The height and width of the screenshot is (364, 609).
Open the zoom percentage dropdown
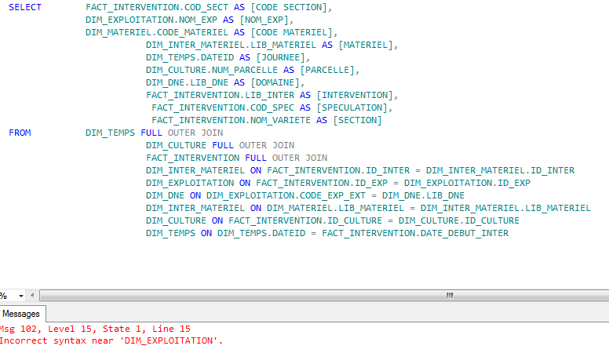click(21, 296)
